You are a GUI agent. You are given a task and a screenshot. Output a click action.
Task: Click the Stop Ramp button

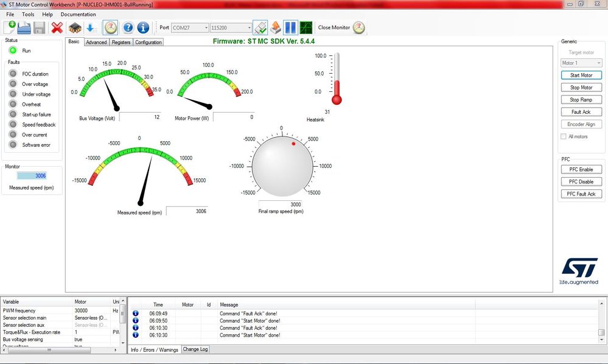pyautogui.click(x=581, y=100)
